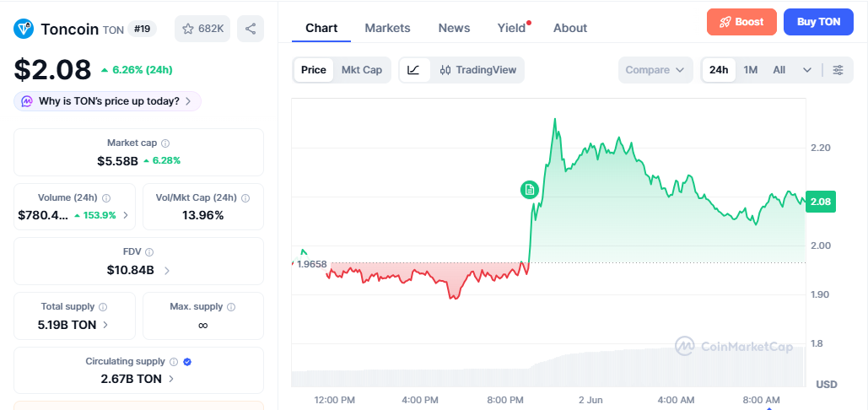Switch to TradingView candlestick chart
Image resolution: width=868 pixels, height=410 pixels.
(x=478, y=70)
